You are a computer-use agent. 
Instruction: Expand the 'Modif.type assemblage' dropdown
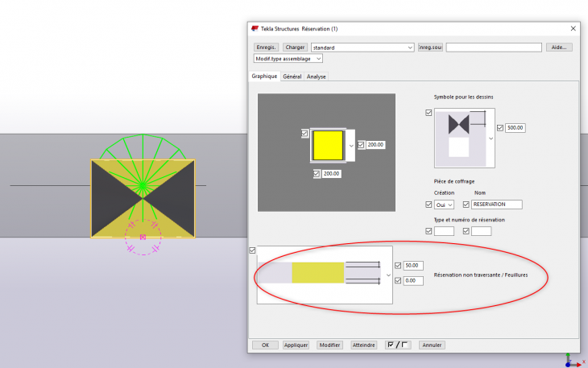pos(320,59)
